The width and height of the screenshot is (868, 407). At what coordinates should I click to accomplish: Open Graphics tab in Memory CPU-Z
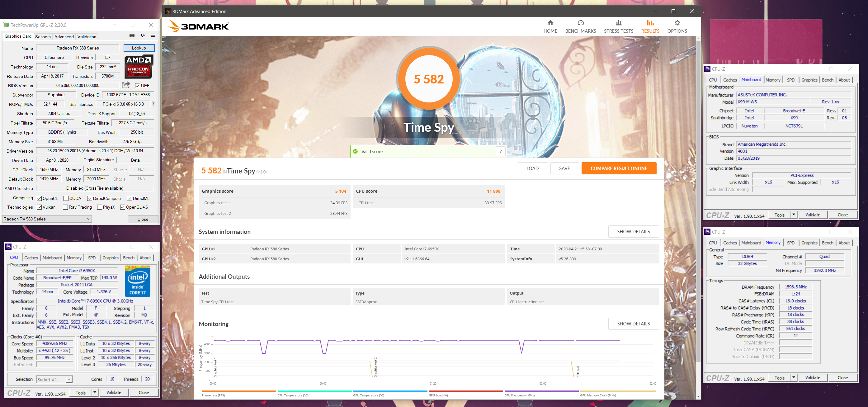(x=809, y=243)
